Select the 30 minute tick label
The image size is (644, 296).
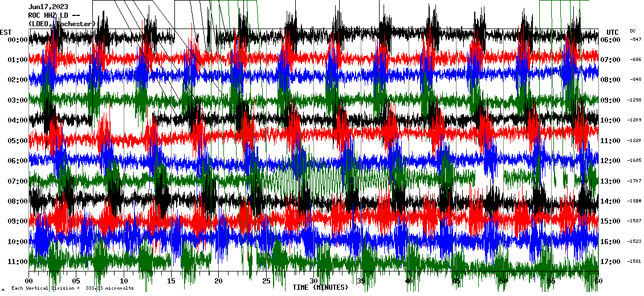[x=313, y=281]
